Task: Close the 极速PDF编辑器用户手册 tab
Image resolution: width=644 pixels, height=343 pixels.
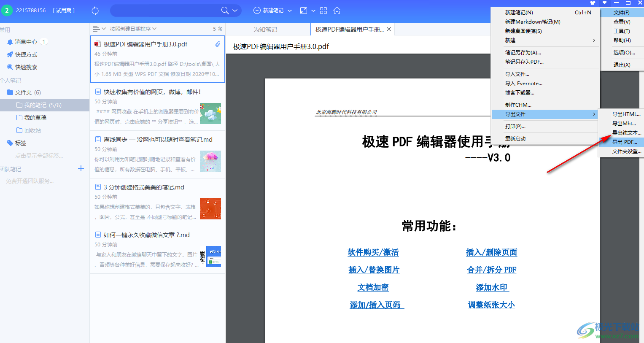Action: [x=389, y=29]
